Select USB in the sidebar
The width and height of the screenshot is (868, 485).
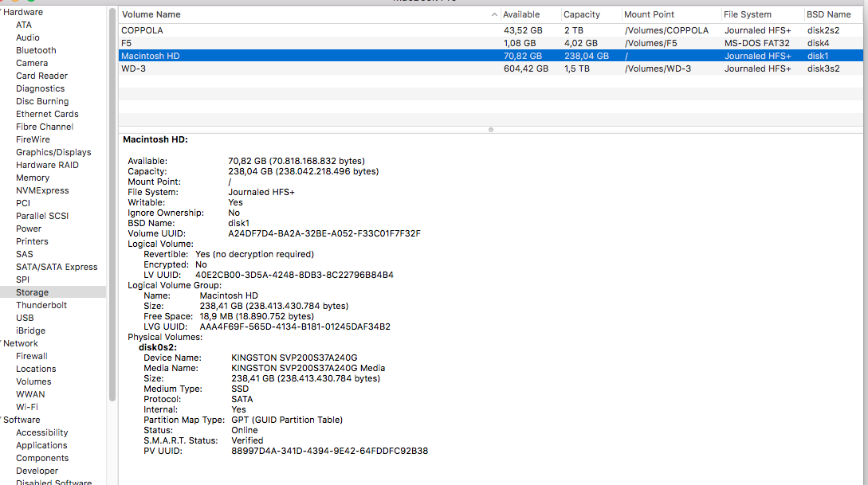point(25,318)
